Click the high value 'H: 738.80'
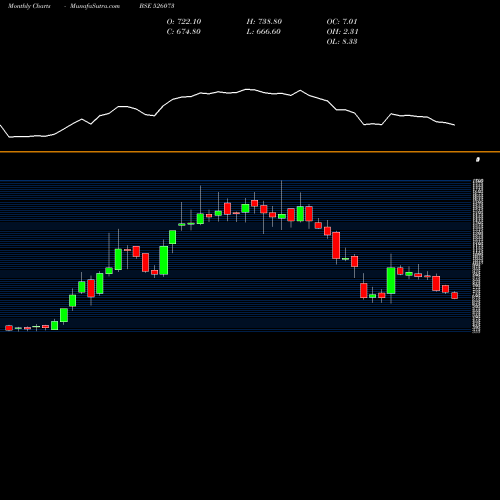 264,22
